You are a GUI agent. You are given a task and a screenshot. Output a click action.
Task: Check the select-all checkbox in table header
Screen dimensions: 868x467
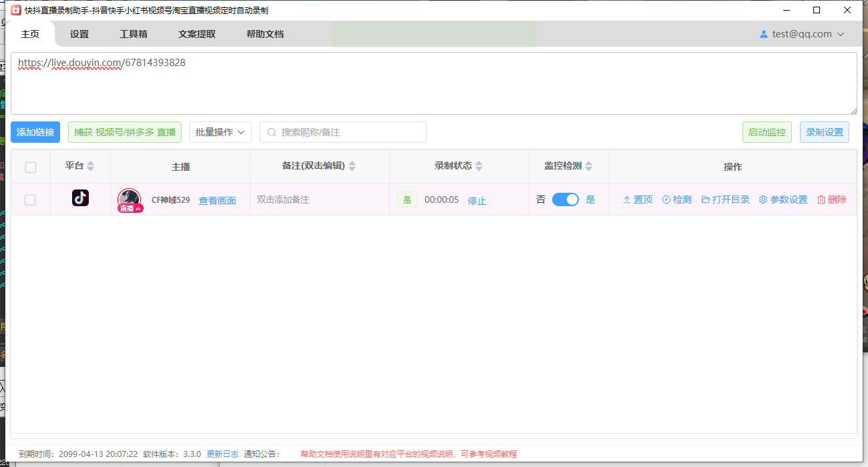30,167
